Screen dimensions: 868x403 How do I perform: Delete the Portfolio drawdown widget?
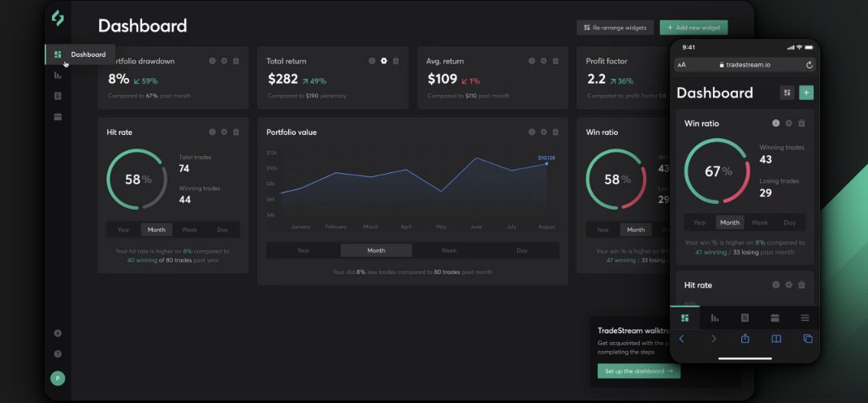[x=235, y=61]
